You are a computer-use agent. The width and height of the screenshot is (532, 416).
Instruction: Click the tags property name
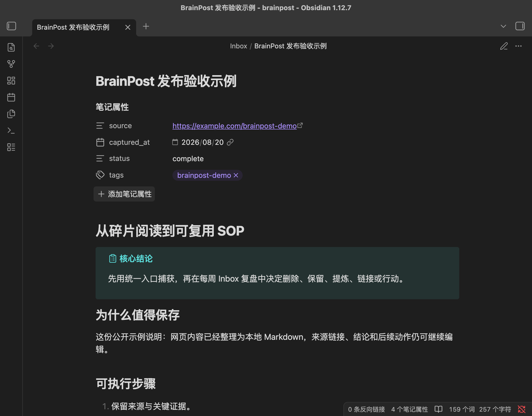point(116,175)
